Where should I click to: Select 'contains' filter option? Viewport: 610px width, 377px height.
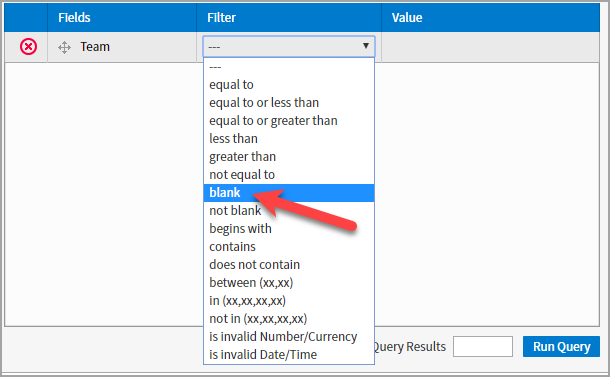coord(289,247)
